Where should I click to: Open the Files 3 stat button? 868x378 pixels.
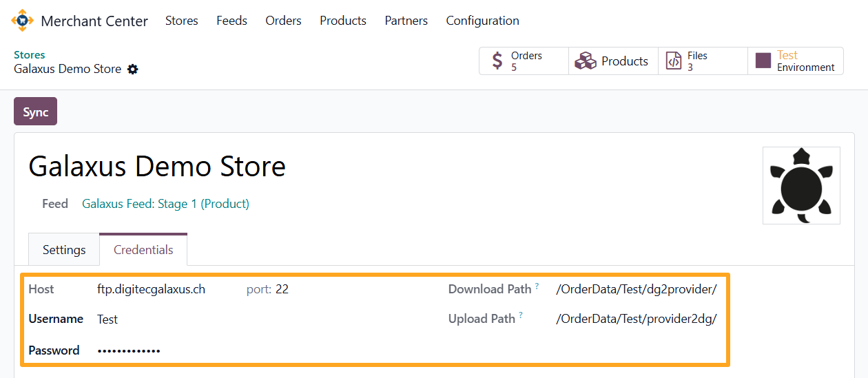tap(703, 61)
